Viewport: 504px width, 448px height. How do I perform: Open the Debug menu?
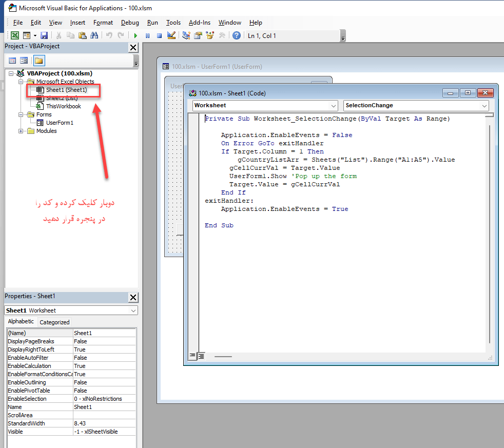(130, 23)
